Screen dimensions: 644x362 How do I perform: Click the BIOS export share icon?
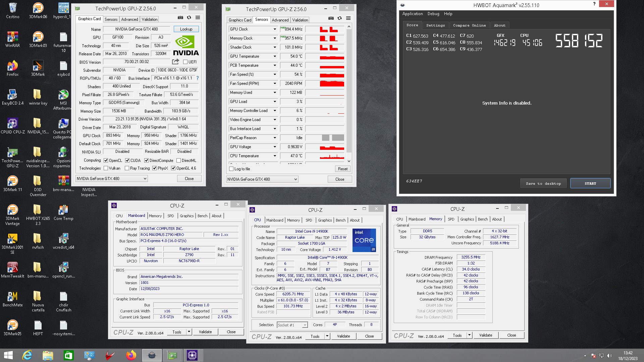coord(175,62)
